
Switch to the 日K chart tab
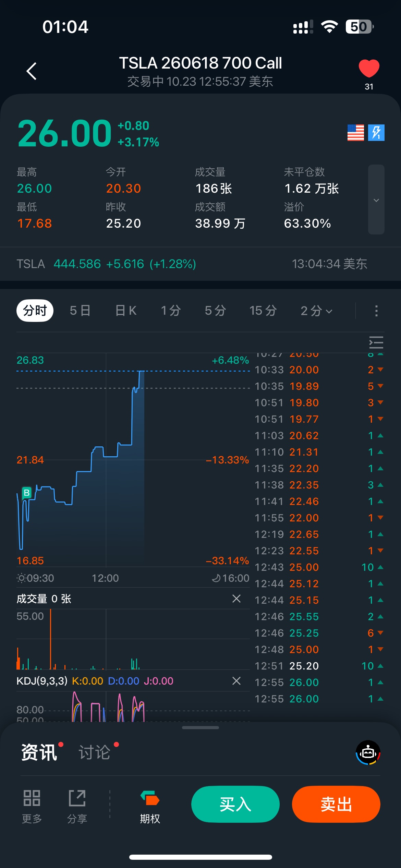[x=126, y=311]
